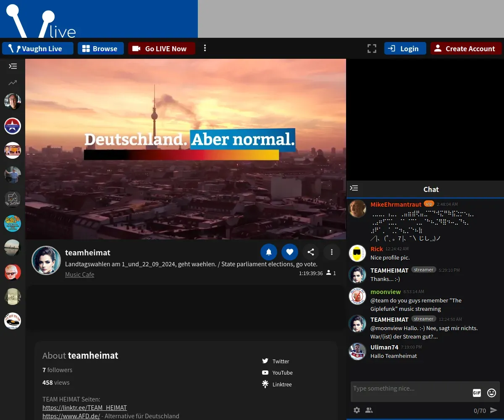Open moonview's chat avatar

click(357, 296)
